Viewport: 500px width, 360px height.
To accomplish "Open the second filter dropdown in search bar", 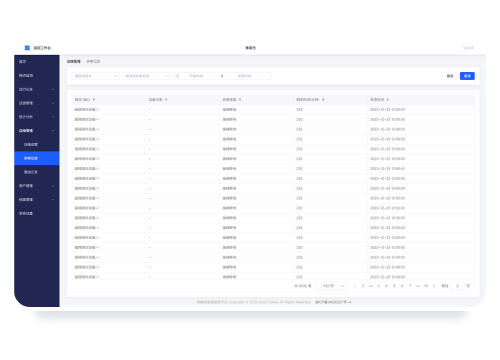I will click(146, 76).
